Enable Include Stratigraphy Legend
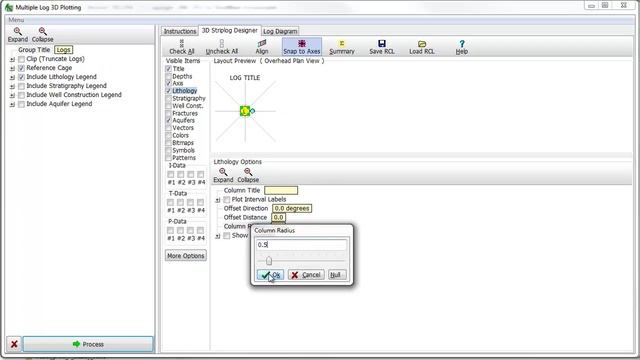 pos(22,86)
